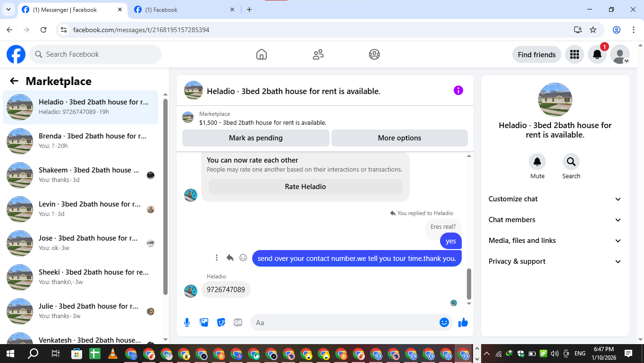Click More options button

[x=399, y=138]
